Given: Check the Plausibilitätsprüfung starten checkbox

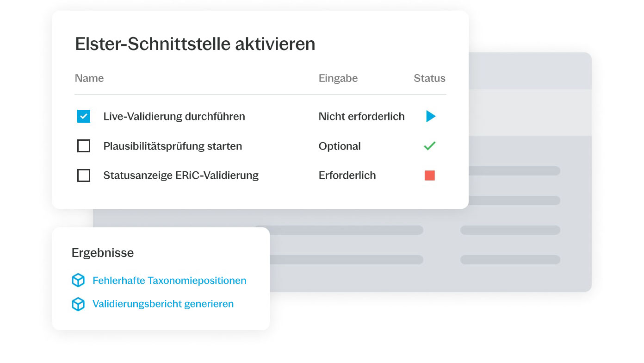Looking at the screenshot, I should [x=84, y=146].
